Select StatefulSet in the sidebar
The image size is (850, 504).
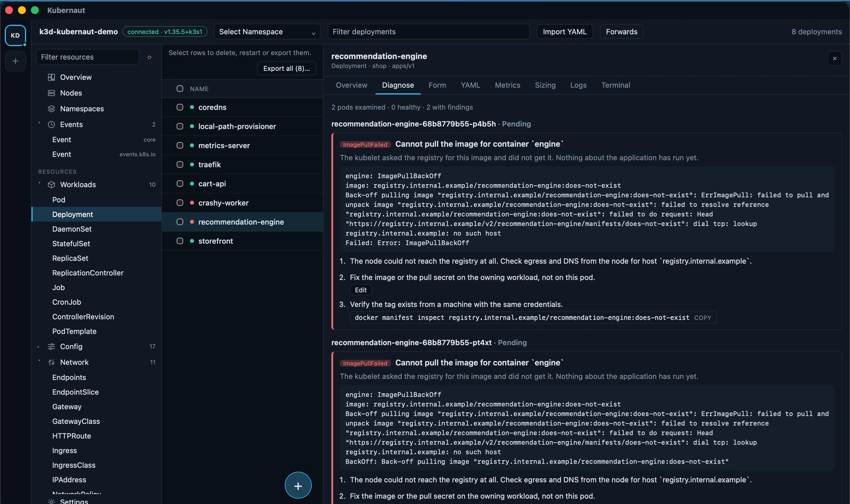click(96, 243)
